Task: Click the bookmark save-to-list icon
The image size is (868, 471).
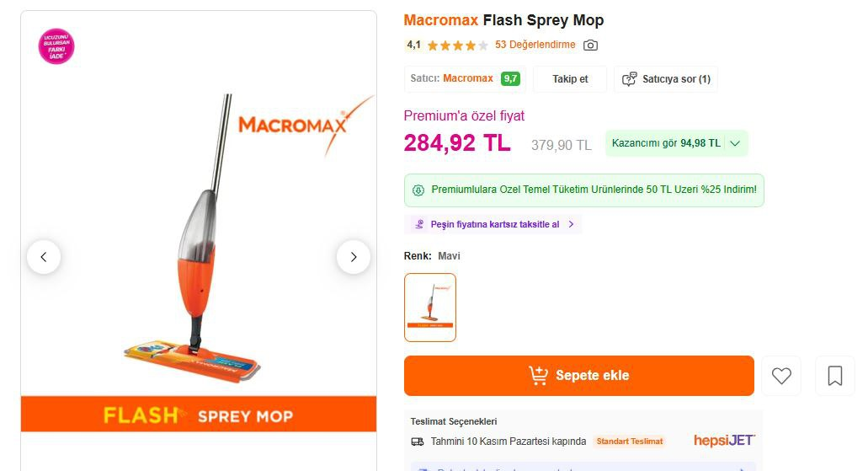Action: click(834, 376)
